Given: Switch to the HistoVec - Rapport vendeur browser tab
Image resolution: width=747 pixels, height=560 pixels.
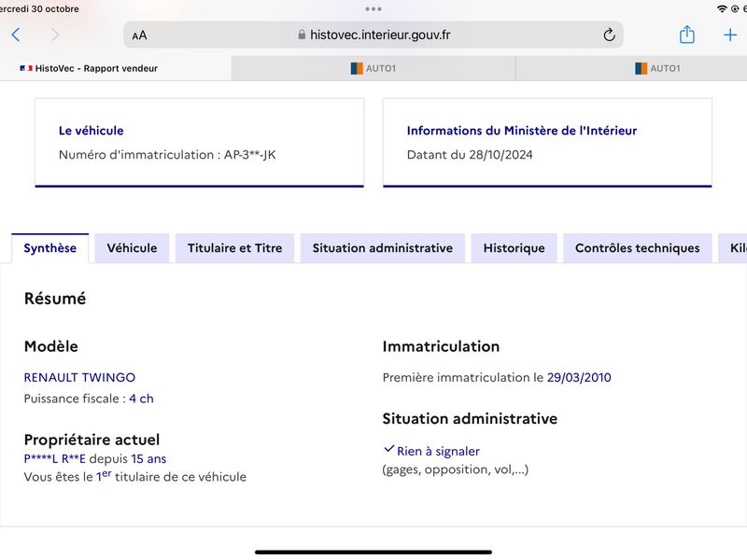Looking at the screenshot, I should 115,68.
